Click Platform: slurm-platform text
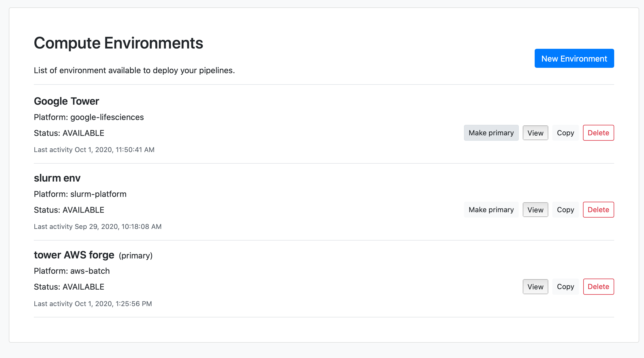644x358 pixels. coord(80,194)
